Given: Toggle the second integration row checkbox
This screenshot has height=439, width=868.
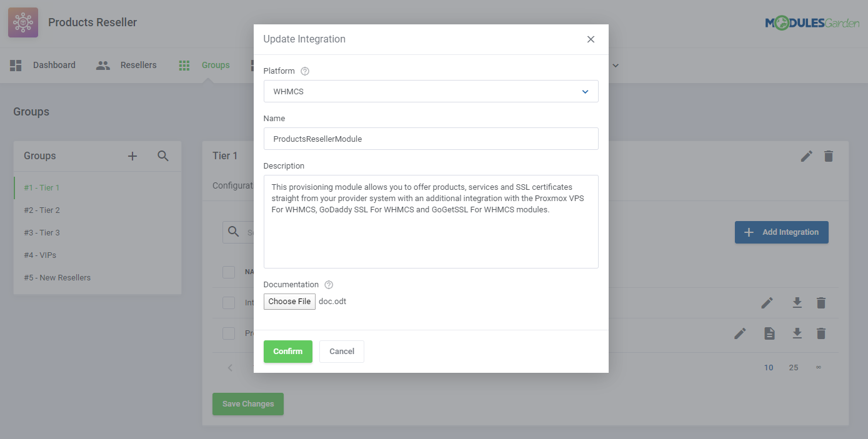Looking at the screenshot, I should tap(229, 333).
